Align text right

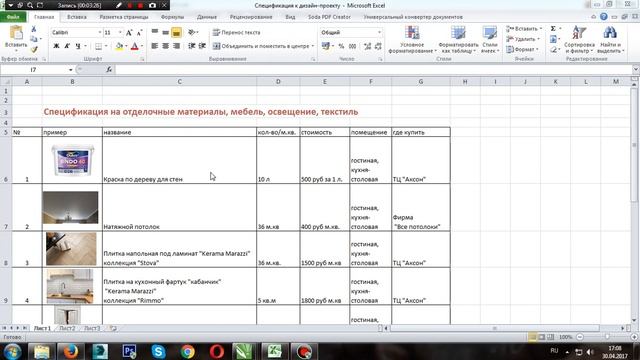(x=176, y=46)
